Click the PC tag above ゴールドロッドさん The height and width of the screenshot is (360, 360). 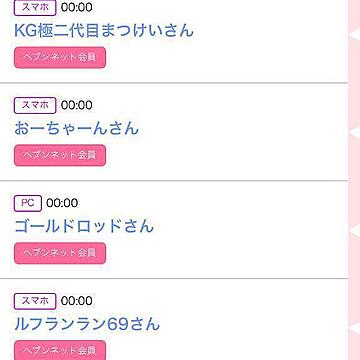tap(28, 203)
